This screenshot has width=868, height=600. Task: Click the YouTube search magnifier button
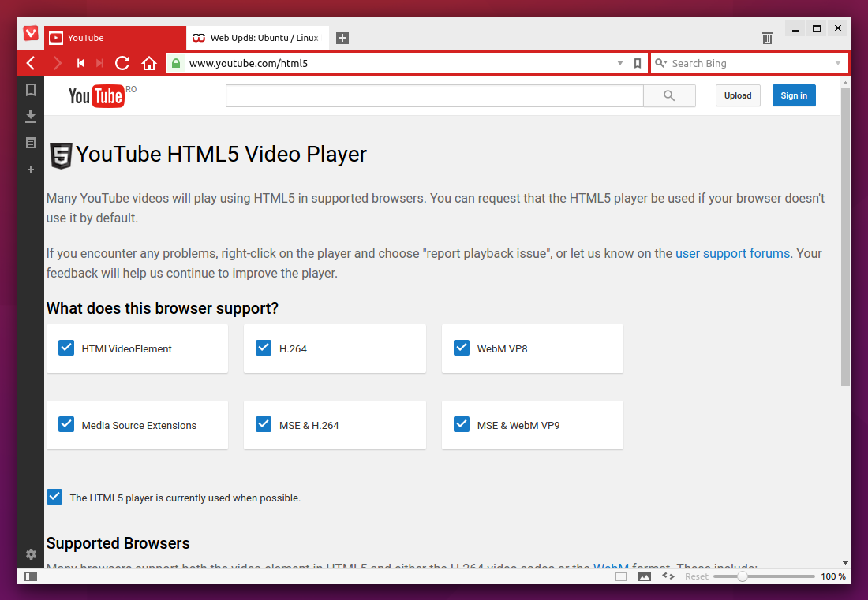669,95
